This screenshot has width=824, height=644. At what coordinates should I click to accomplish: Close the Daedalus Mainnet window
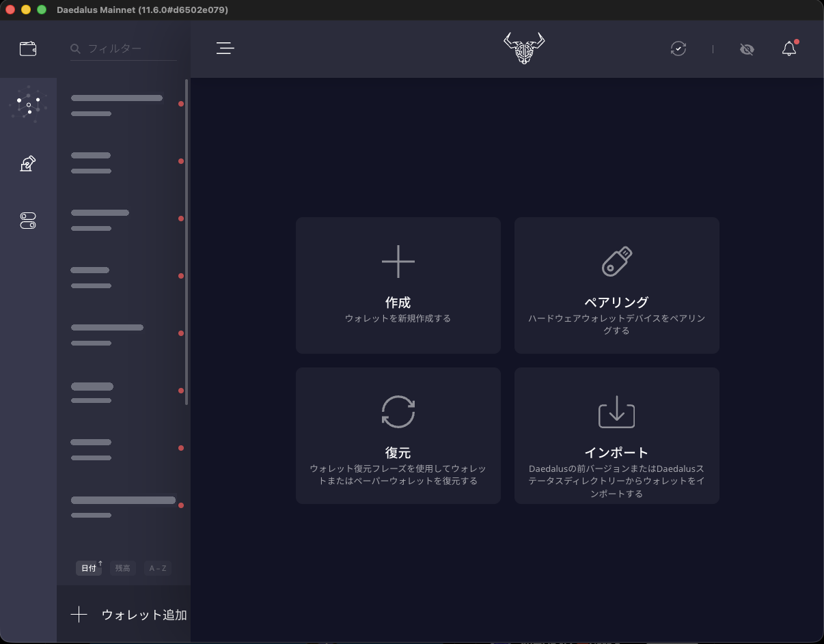(10, 10)
